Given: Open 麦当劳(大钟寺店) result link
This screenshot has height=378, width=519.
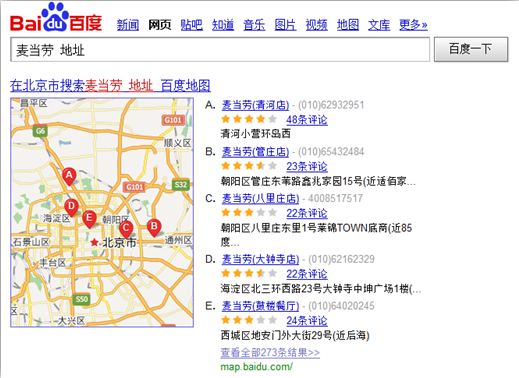Looking at the screenshot, I should 260,259.
